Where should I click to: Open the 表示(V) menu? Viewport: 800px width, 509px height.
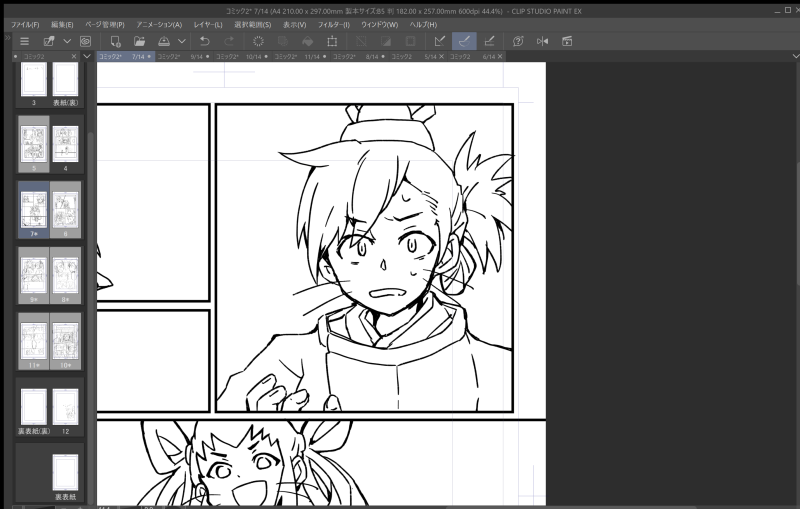[295, 24]
